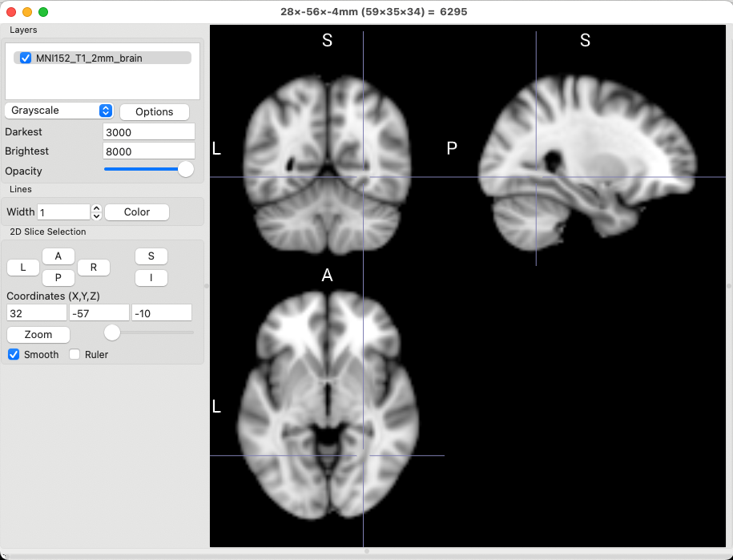Screen dimensions: 733x560
Task: Click the Opacity slider handle
Action: [x=186, y=169]
